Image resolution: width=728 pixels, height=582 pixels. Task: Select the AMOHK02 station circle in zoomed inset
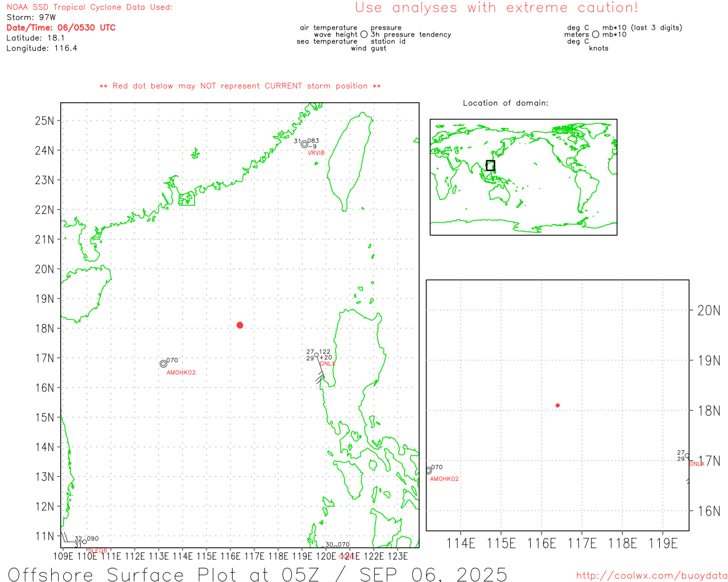click(428, 471)
